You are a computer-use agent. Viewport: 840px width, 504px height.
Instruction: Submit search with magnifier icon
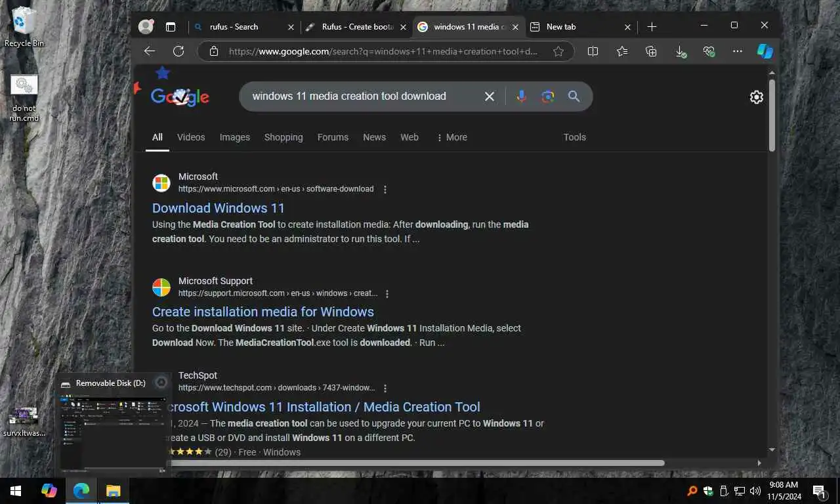click(x=574, y=96)
